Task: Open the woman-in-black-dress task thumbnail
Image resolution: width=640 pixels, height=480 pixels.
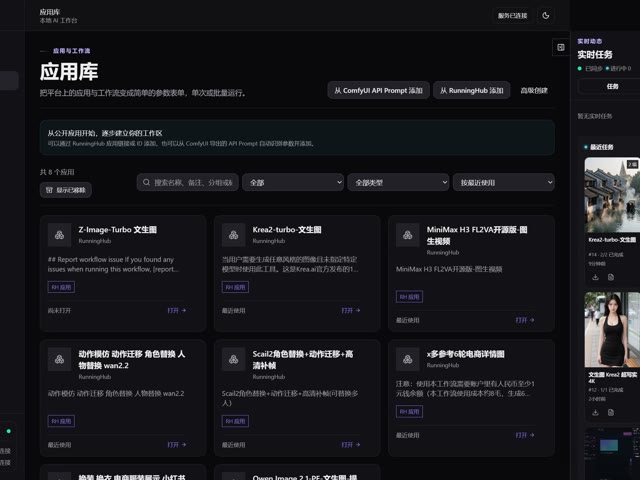Action: point(612,330)
